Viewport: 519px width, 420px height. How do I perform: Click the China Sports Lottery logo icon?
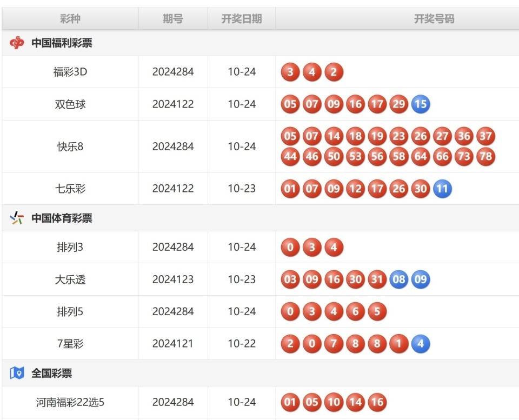click(17, 218)
